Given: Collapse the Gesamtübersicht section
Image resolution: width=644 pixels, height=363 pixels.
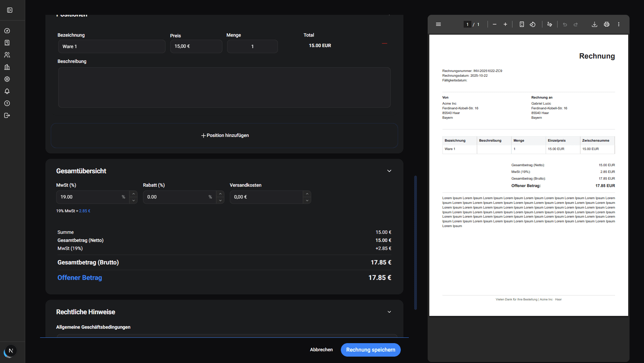Looking at the screenshot, I should (x=389, y=171).
